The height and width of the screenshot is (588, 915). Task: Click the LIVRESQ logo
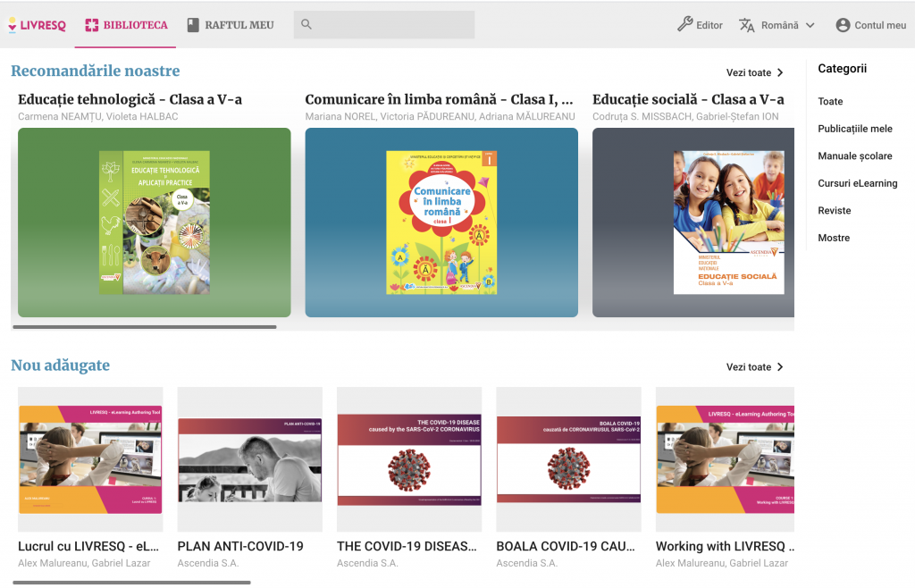[x=37, y=24]
